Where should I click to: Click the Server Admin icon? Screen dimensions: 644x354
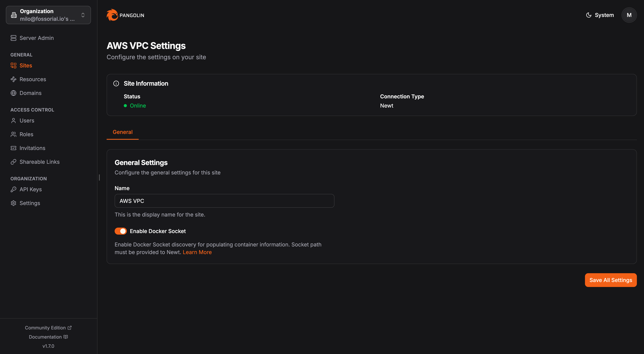tap(13, 38)
